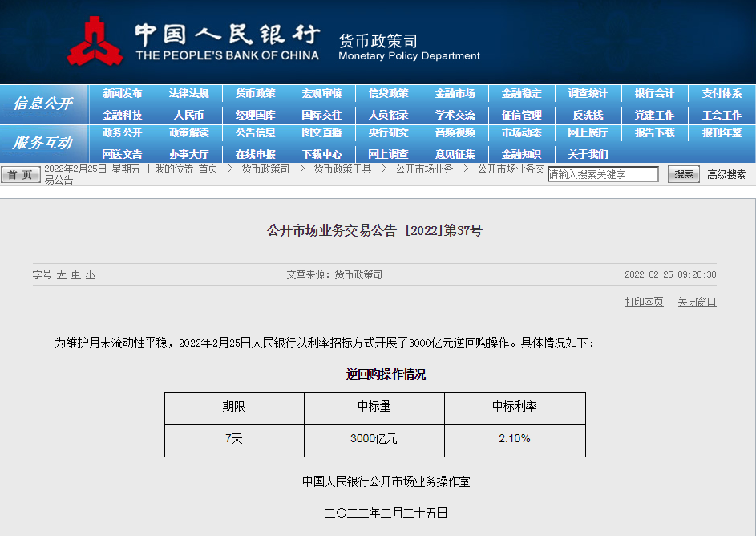Open the 新闻发布 menu item

(x=122, y=94)
